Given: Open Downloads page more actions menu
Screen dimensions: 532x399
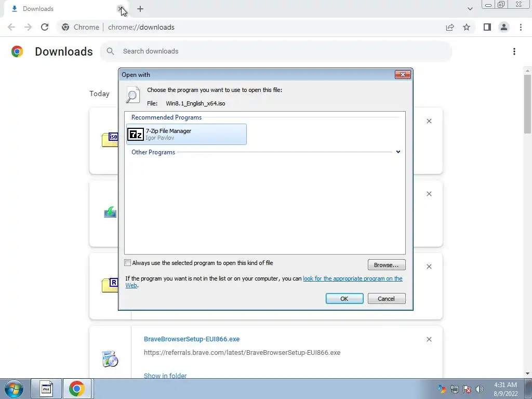Looking at the screenshot, I should (514, 51).
